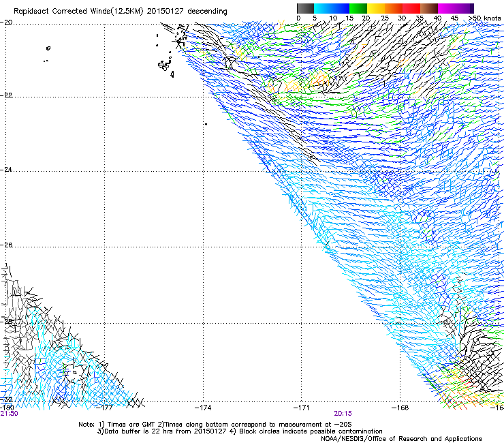Click the -177 longitude axis label
The height and width of the screenshot is (443, 504).
[105, 408]
